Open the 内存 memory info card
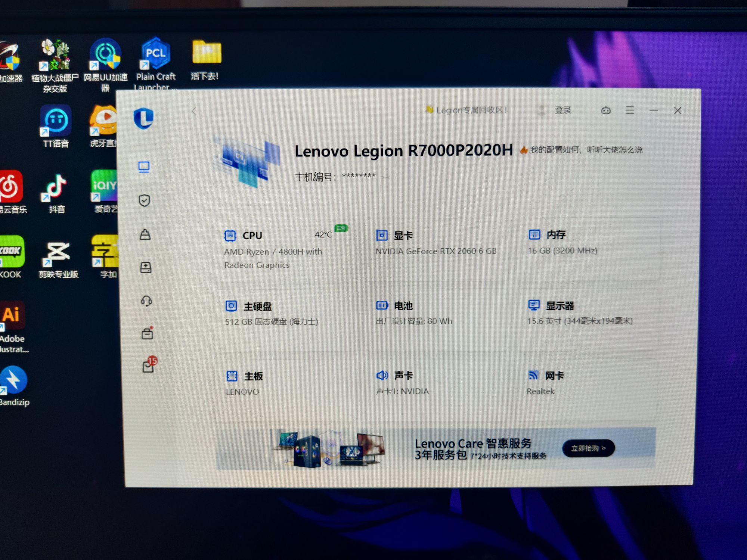The image size is (747, 560). (x=588, y=249)
